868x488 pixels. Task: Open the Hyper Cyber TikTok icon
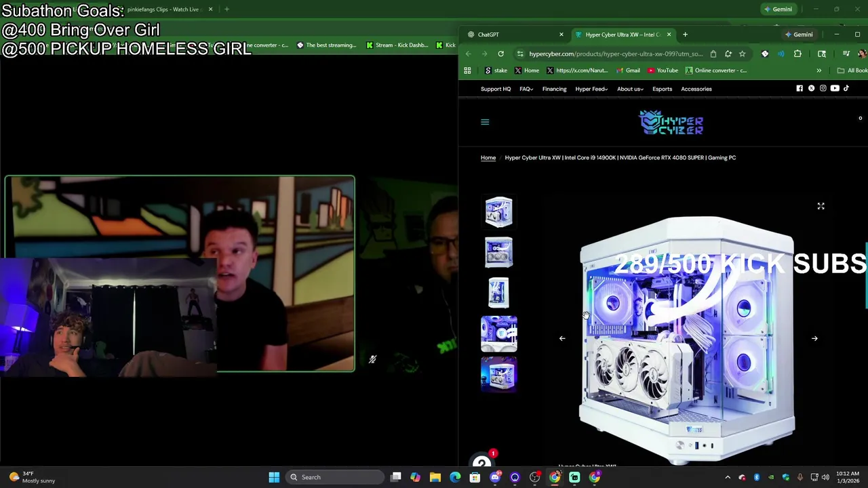(846, 88)
